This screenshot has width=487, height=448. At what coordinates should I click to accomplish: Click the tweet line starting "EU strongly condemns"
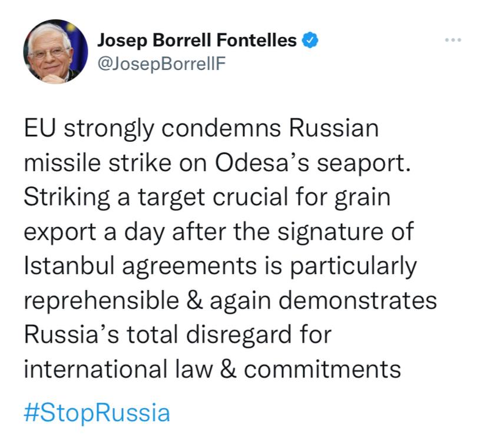click(201, 129)
